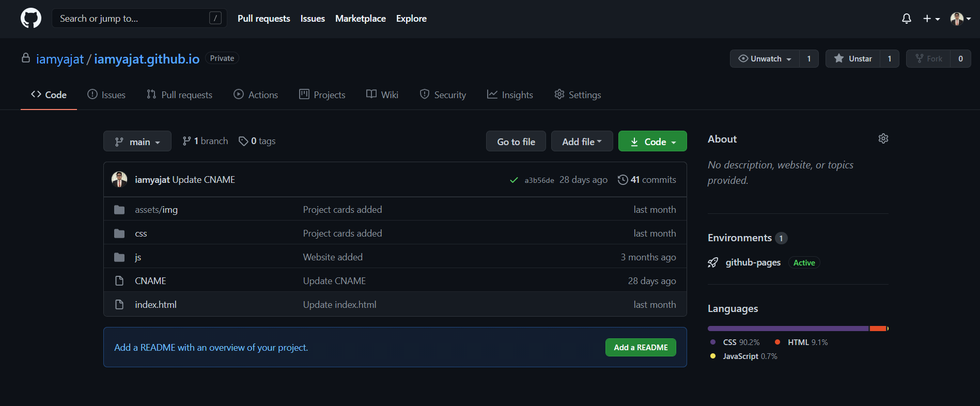
Task: Open Website added commit for js
Action: tap(333, 257)
